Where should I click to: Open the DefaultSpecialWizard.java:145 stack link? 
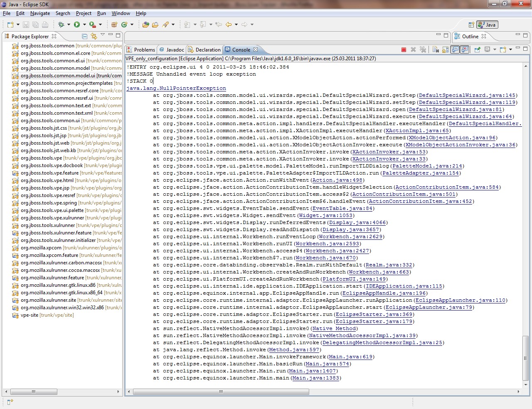click(467, 95)
